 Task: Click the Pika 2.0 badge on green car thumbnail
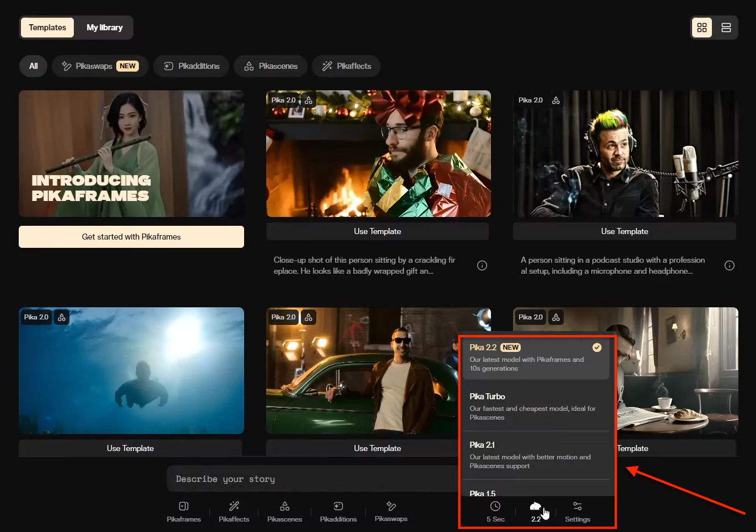[x=284, y=317]
